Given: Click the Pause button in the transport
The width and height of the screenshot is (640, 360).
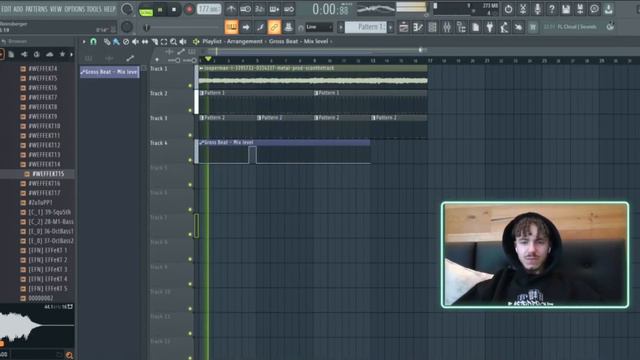Looking at the screenshot, I should [x=160, y=9].
